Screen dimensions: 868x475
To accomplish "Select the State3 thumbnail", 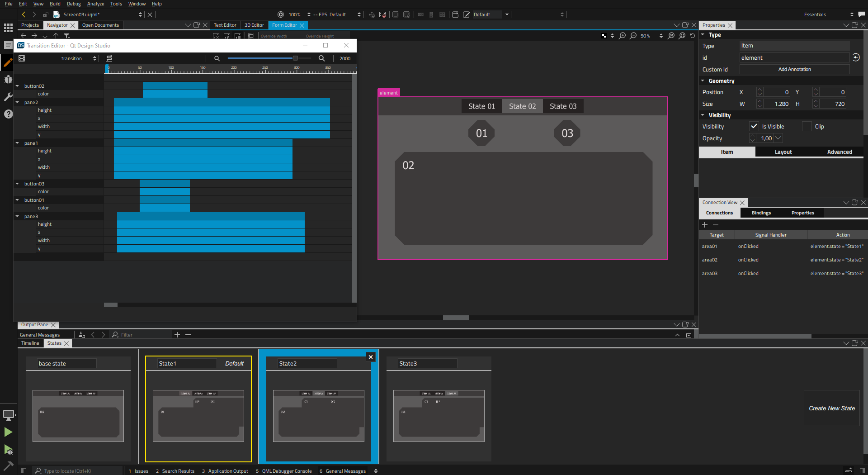I will (x=439, y=415).
